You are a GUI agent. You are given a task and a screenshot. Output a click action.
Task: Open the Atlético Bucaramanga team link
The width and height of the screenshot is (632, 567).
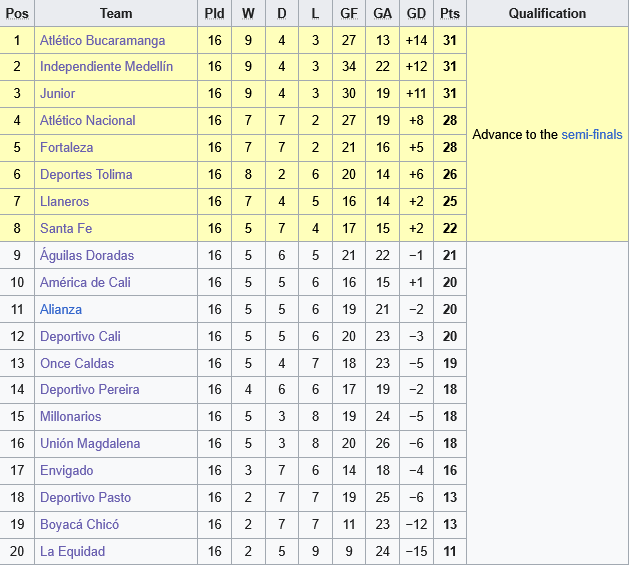[x=102, y=40]
